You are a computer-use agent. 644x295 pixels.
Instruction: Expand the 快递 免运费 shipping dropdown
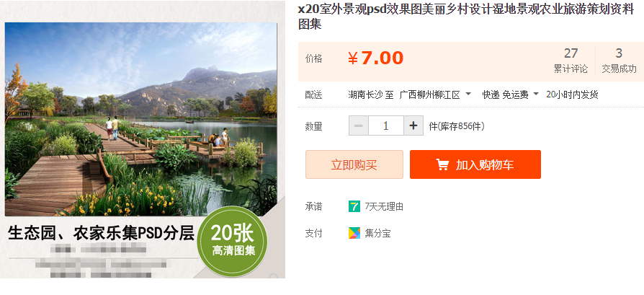(535, 94)
